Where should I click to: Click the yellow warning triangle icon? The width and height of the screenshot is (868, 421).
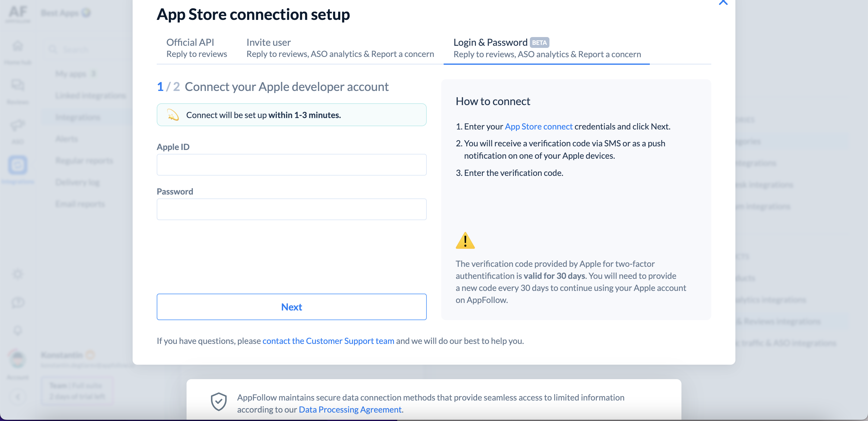point(465,241)
